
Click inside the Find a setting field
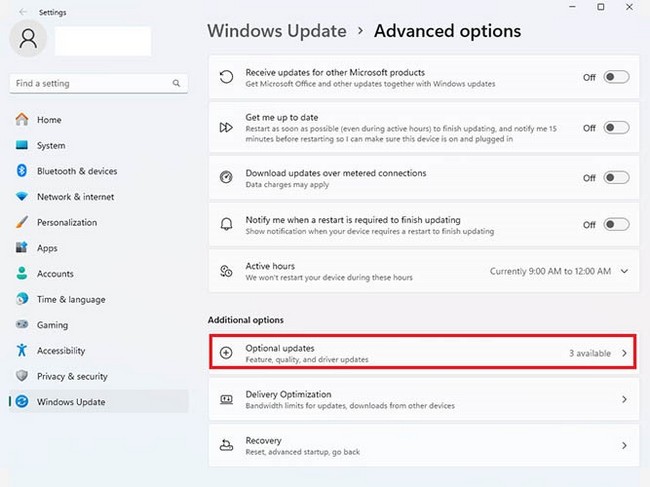98,83
